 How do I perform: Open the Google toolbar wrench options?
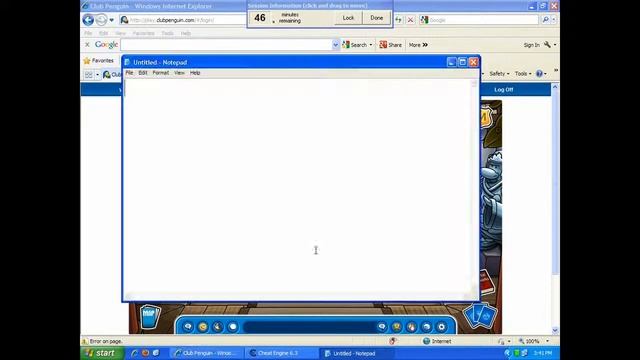click(x=547, y=44)
